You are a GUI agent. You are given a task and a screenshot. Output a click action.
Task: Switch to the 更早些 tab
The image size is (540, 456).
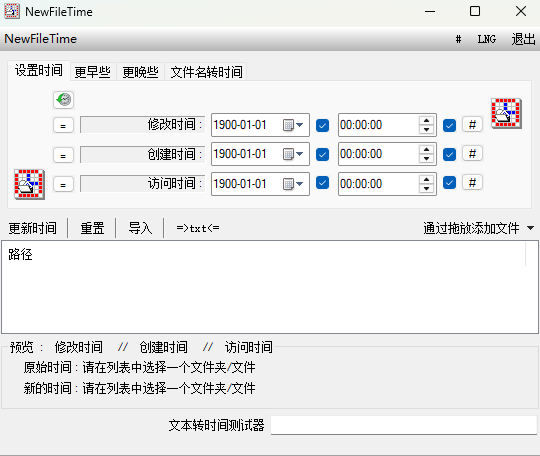click(93, 72)
